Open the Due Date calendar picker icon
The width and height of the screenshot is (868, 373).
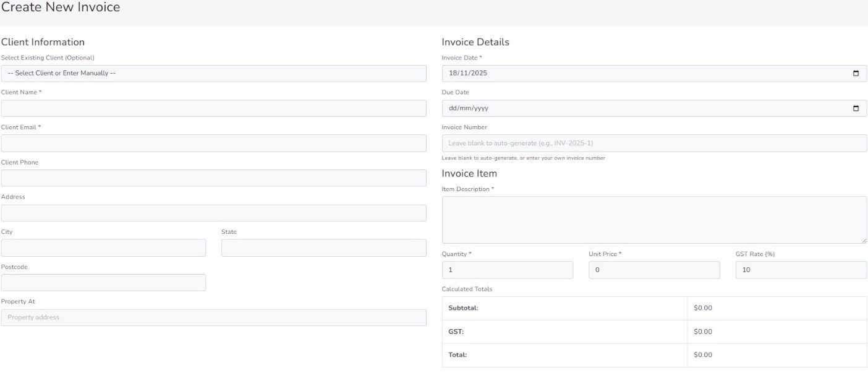(x=856, y=109)
